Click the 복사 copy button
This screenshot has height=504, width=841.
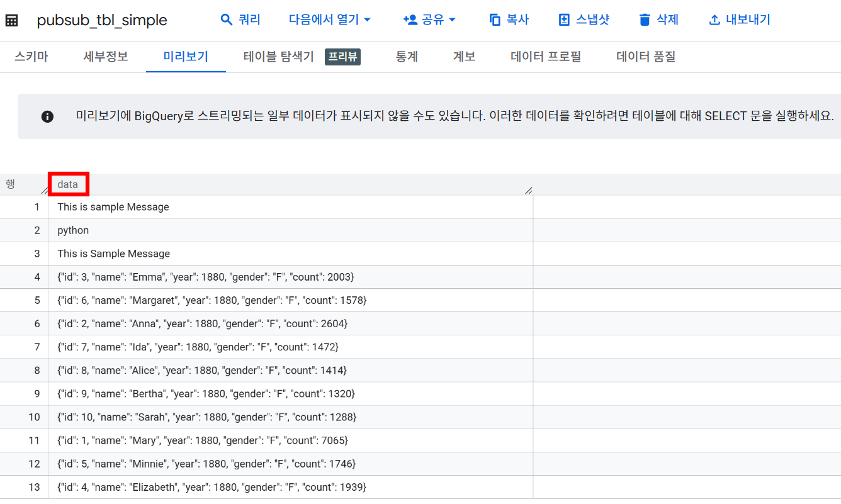pos(509,20)
